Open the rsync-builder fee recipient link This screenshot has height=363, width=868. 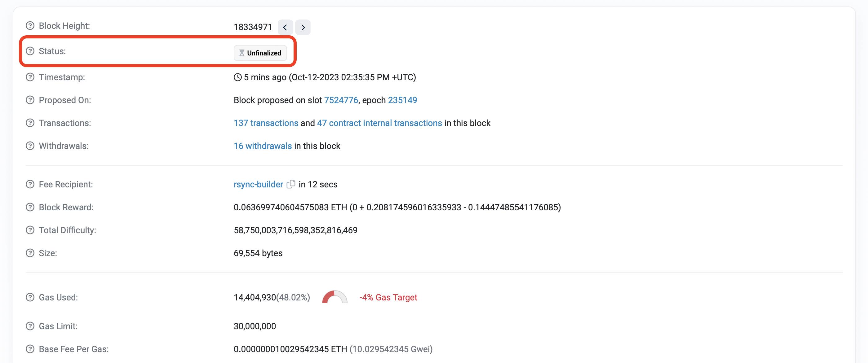(x=259, y=184)
